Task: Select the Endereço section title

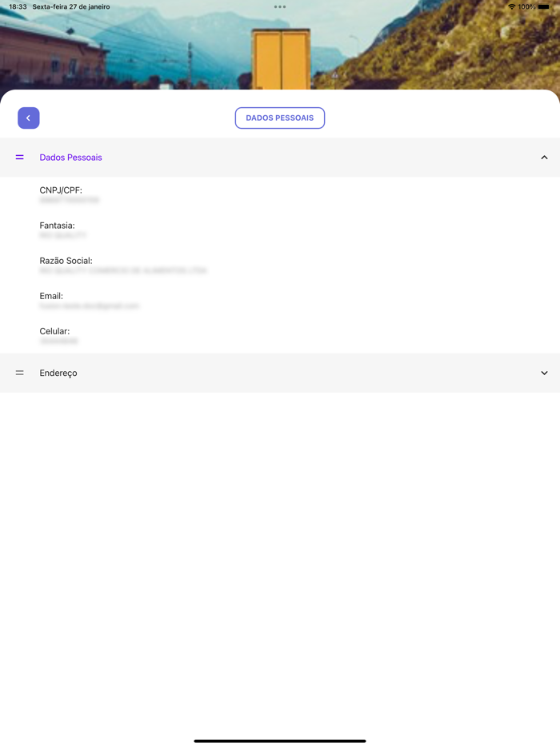Action: (58, 373)
